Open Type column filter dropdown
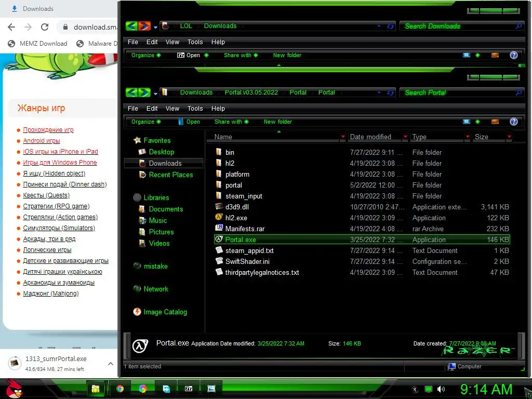 (468, 137)
